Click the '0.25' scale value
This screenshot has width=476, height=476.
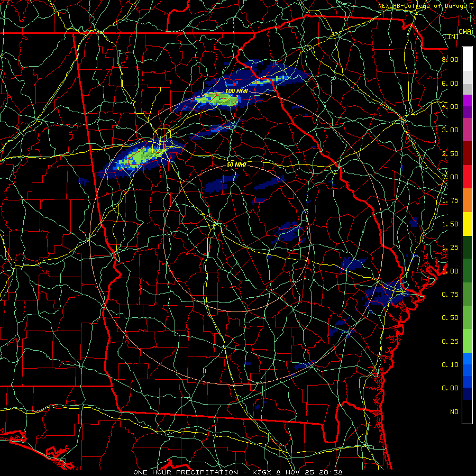[450, 342]
